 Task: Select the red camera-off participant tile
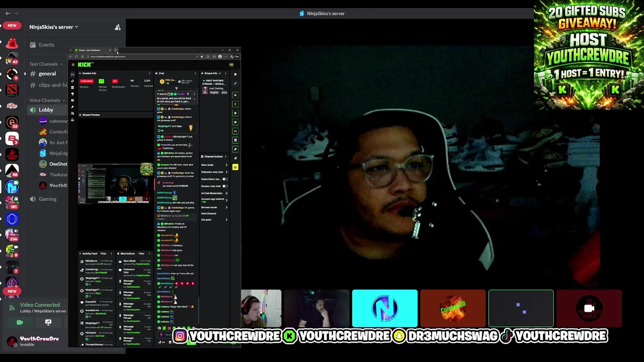tap(589, 308)
